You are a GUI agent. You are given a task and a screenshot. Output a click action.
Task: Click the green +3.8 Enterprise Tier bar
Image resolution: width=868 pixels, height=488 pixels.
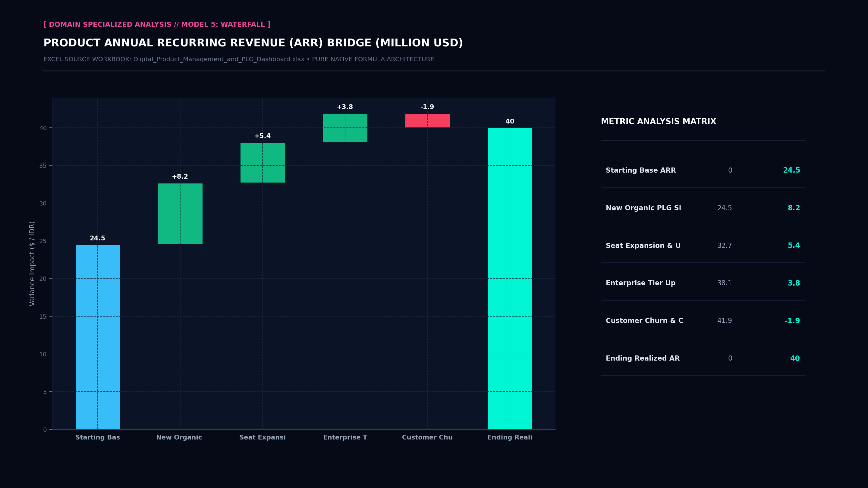[x=345, y=128]
